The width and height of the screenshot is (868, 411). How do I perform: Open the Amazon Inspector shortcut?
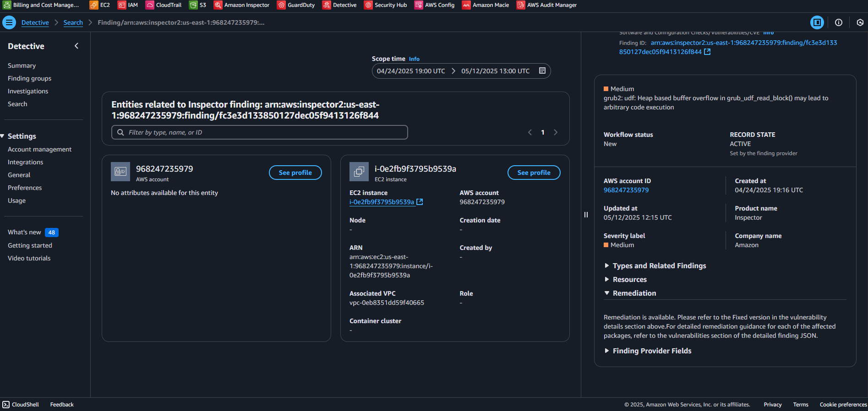241,5
